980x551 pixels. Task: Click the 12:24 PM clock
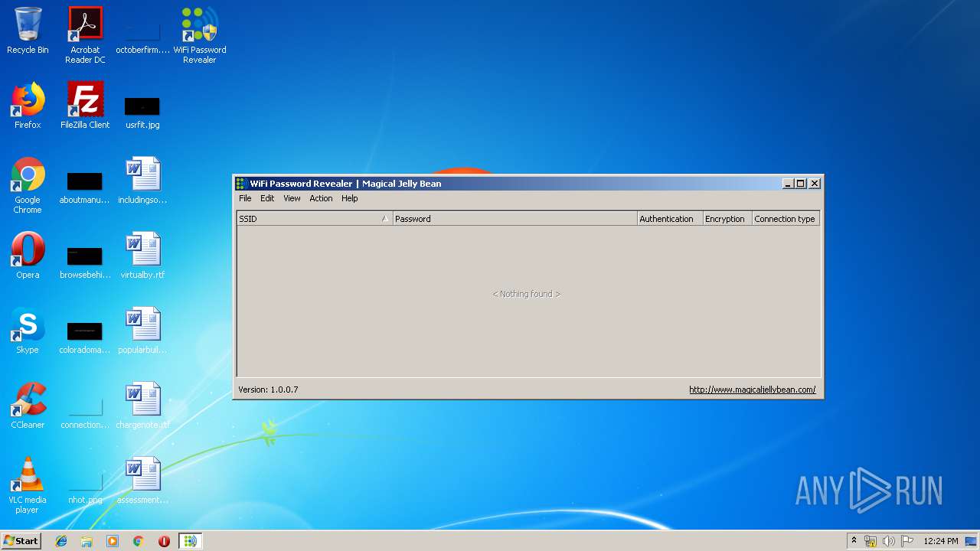coord(941,541)
